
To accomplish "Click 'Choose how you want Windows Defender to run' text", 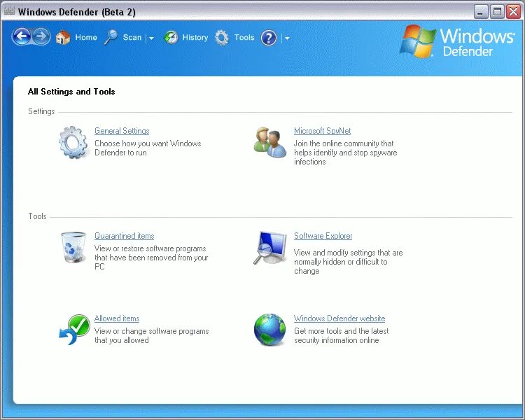I will [148, 148].
